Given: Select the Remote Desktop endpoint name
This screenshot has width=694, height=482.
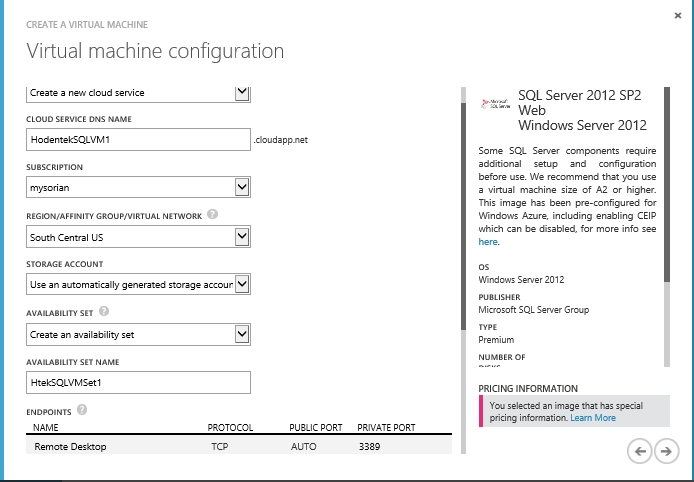Looking at the screenshot, I should tap(70, 447).
